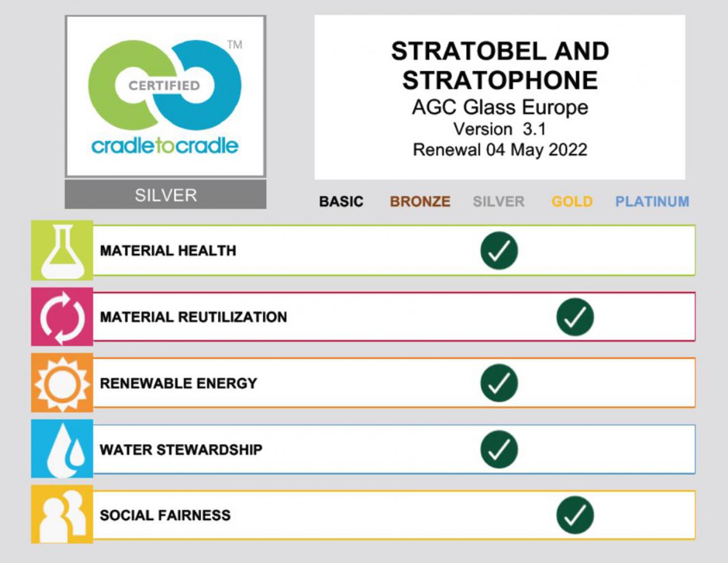
Task: Click the Material Health flask icon
Action: [x=62, y=250]
